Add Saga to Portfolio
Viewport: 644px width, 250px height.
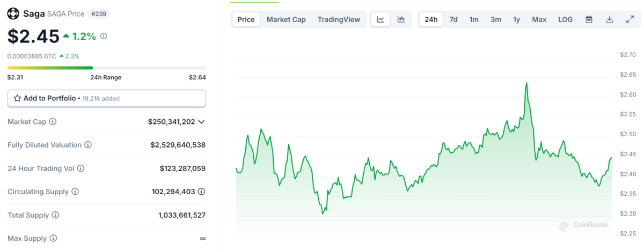point(106,98)
